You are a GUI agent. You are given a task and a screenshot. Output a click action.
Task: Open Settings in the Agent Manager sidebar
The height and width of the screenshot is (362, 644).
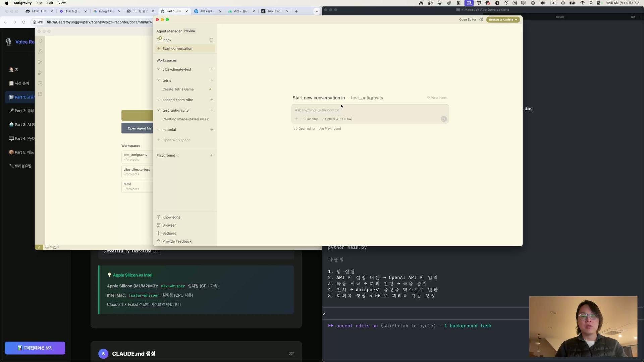[x=169, y=233]
